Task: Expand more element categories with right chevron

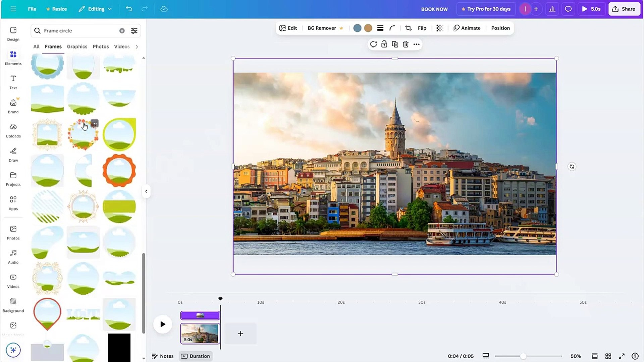Action: [137, 47]
